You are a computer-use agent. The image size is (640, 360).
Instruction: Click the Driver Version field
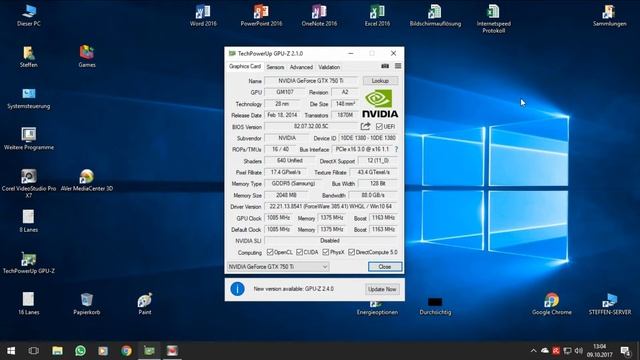[331, 207]
